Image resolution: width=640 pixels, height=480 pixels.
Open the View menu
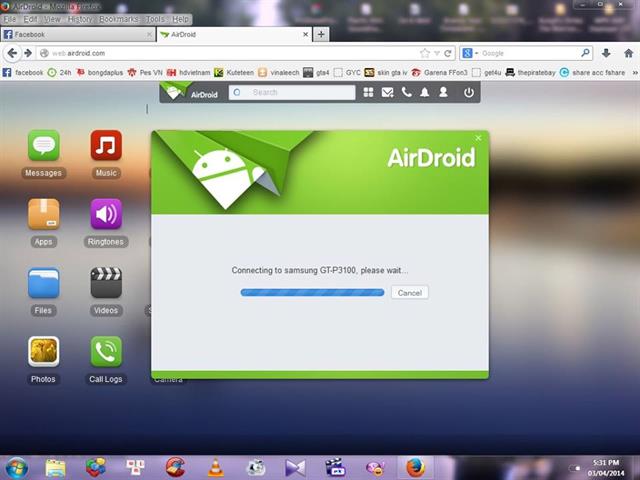[52, 19]
